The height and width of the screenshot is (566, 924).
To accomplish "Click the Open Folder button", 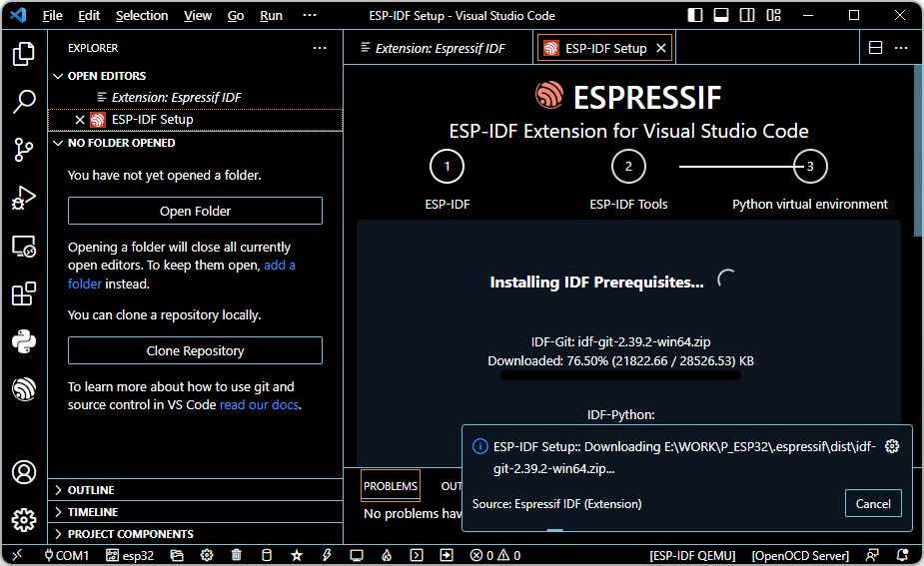I will pos(195,211).
